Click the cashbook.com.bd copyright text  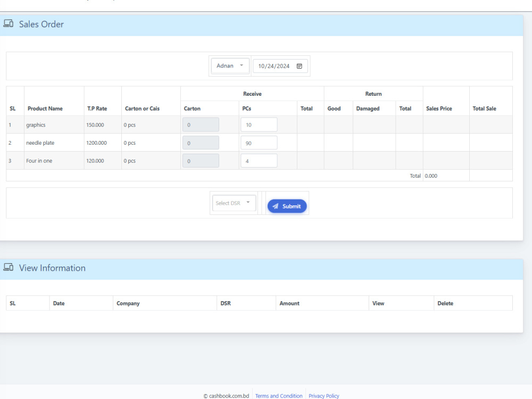click(226, 396)
